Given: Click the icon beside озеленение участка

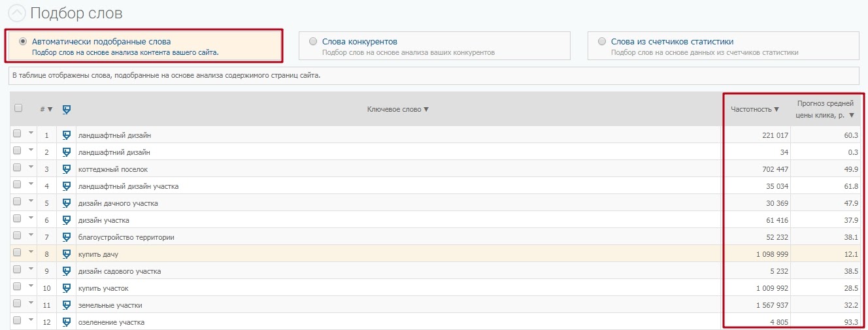Looking at the screenshot, I should [66, 322].
